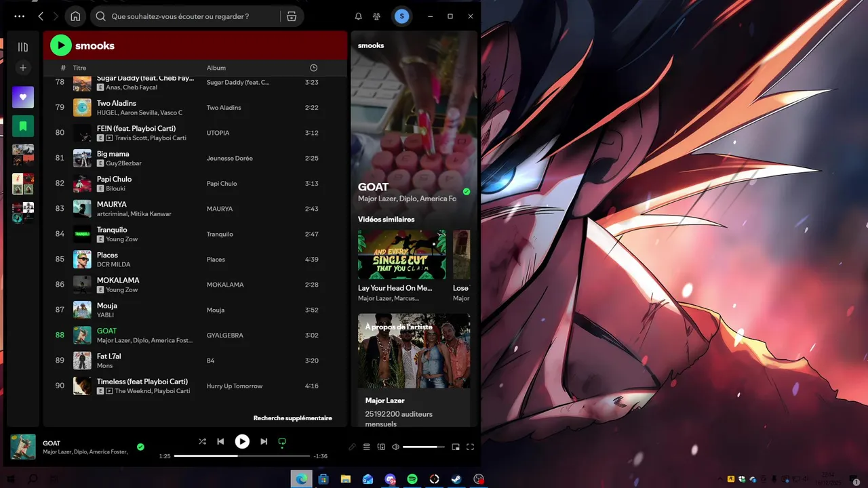
Task: Toggle repeat mode
Action: tap(282, 441)
